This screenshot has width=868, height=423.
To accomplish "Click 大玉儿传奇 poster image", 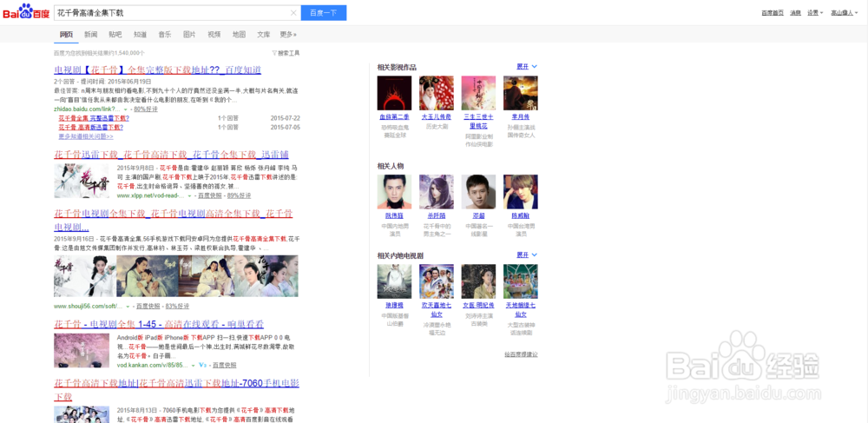I will (437, 93).
